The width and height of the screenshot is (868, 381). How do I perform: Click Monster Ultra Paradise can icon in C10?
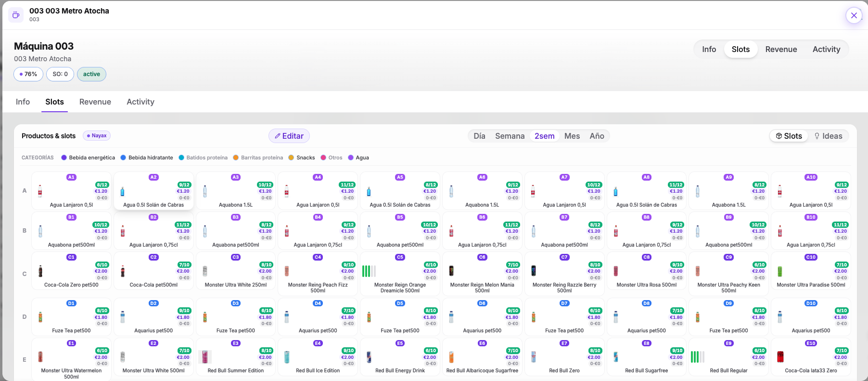[x=780, y=271]
